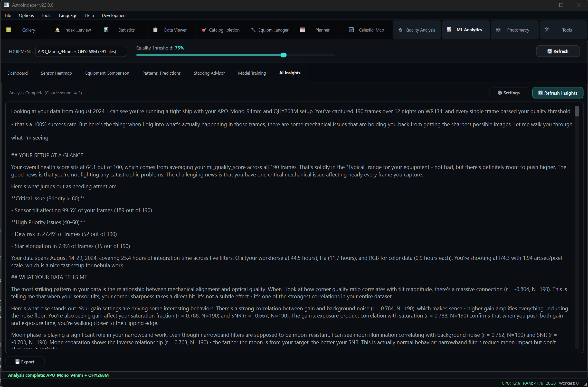
Task: Show the Celestial Map
Action: coord(371,30)
